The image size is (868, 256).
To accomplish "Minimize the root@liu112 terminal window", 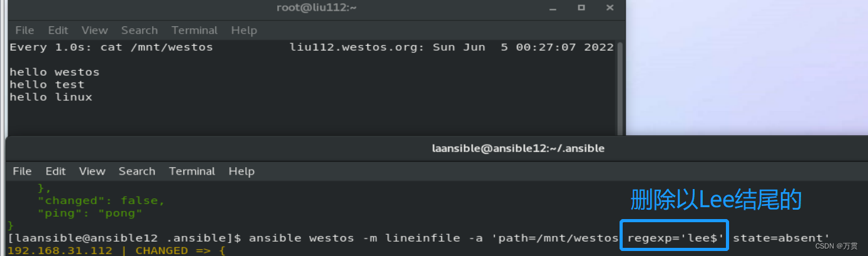I will 553,8.
